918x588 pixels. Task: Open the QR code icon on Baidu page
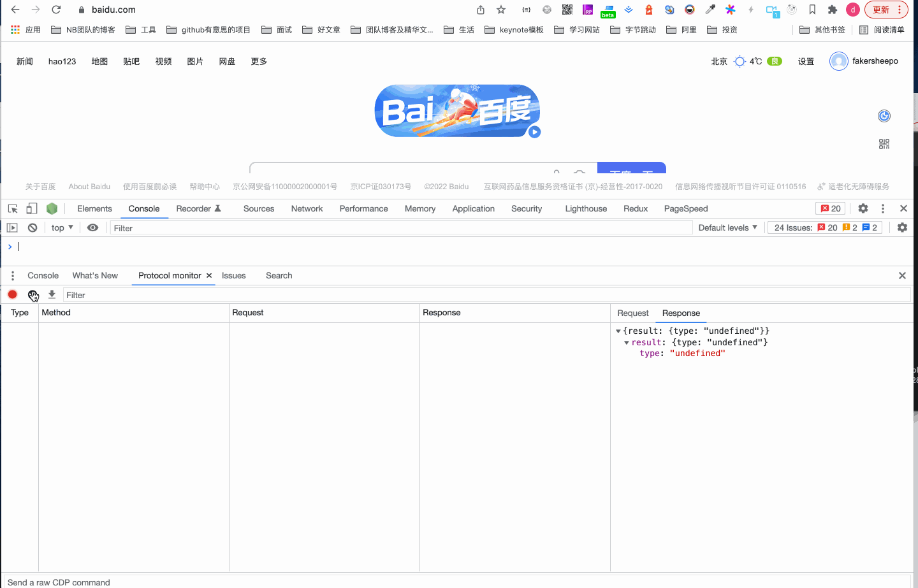click(x=884, y=144)
